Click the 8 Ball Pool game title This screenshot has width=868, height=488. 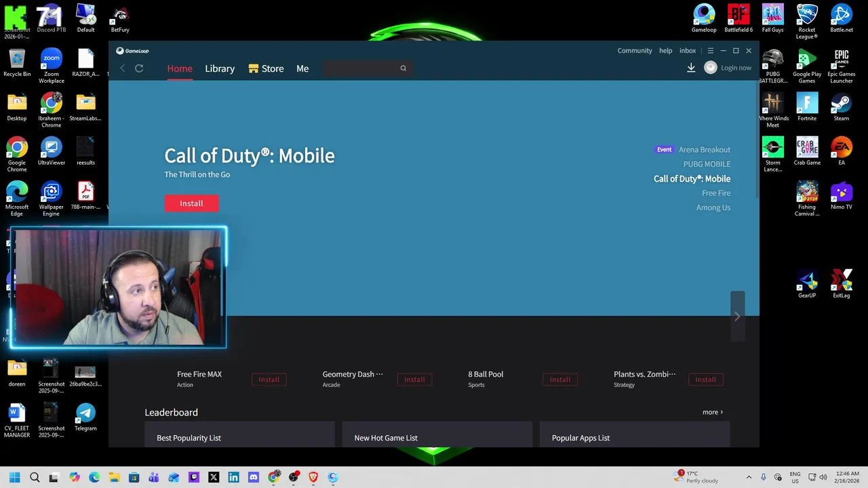coord(486,374)
